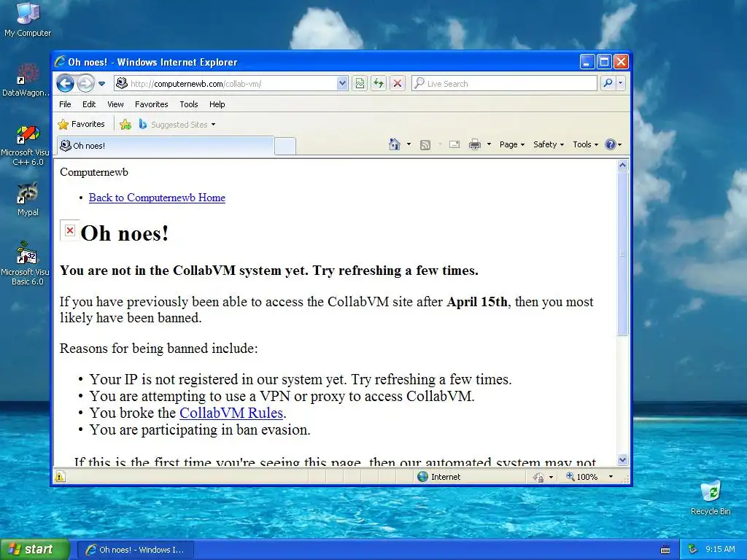Expand the Home button dropdown arrow

coord(409,144)
